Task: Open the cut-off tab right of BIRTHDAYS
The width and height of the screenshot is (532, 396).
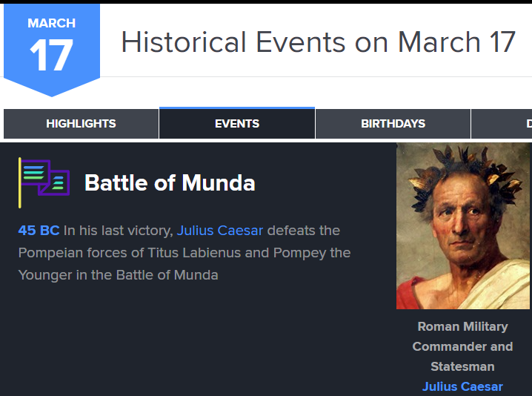Action: 502,124
